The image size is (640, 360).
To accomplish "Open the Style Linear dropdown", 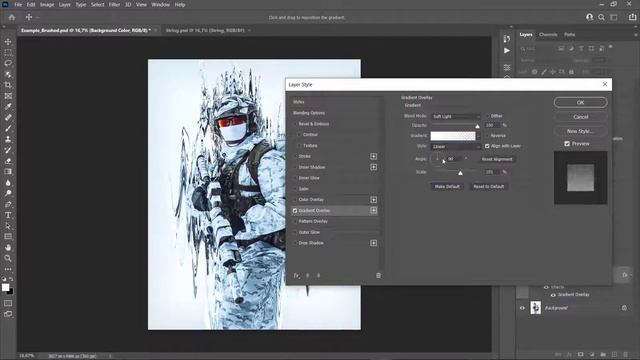I will click(456, 146).
